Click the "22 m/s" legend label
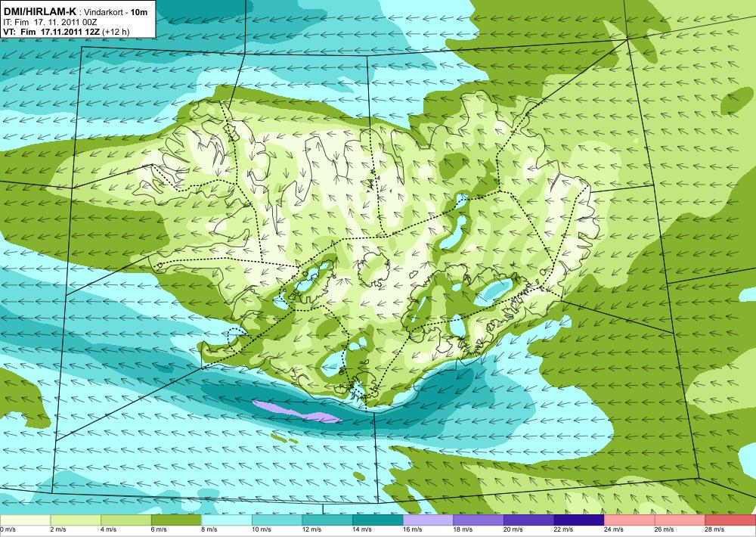Screen dimensions: 756x537 (x=564, y=529)
